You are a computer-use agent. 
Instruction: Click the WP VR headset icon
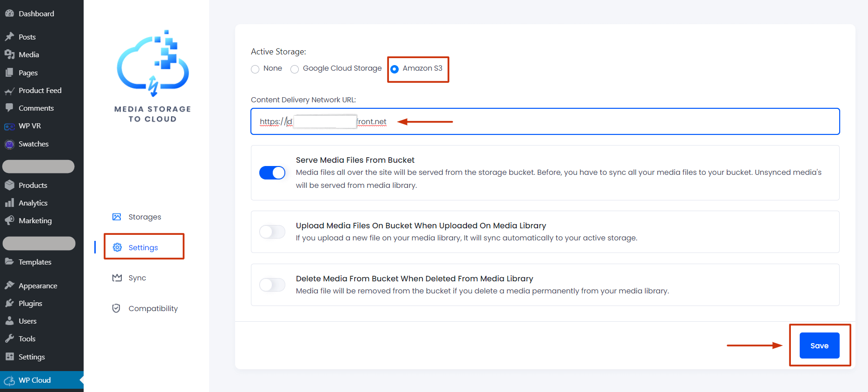point(9,126)
